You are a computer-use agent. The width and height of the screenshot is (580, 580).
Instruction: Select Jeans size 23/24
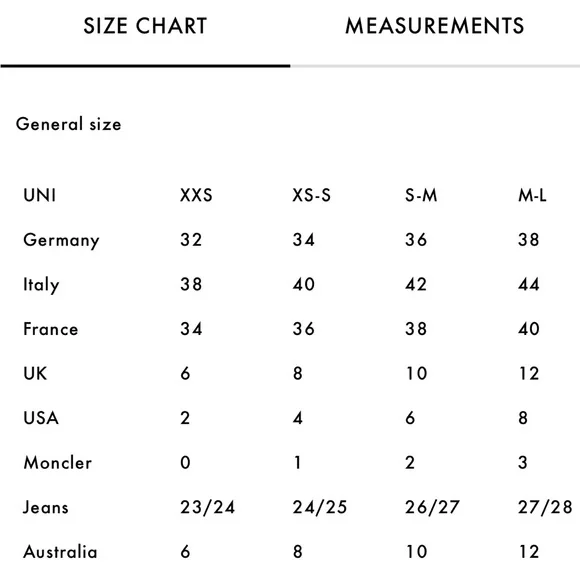click(208, 507)
